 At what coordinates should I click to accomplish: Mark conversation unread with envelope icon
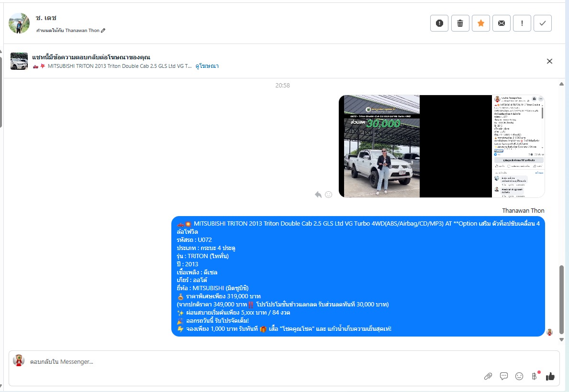(501, 23)
